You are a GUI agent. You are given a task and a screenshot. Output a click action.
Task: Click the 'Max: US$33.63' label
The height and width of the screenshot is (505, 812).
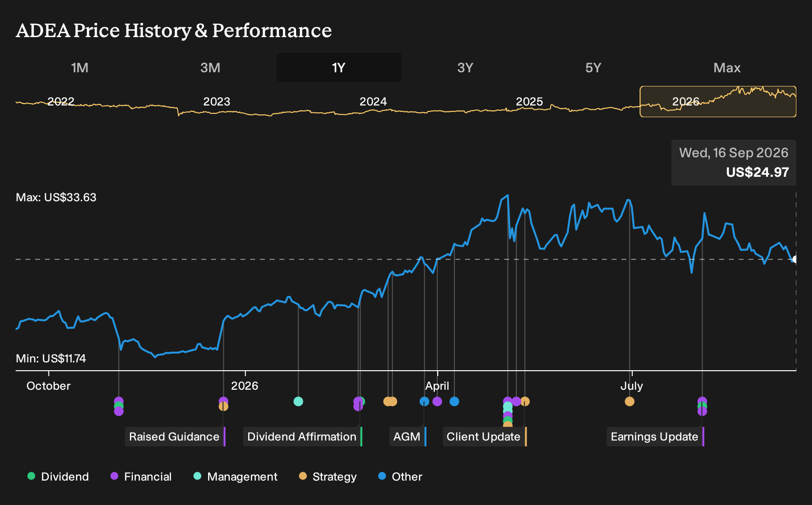(56, 197)
